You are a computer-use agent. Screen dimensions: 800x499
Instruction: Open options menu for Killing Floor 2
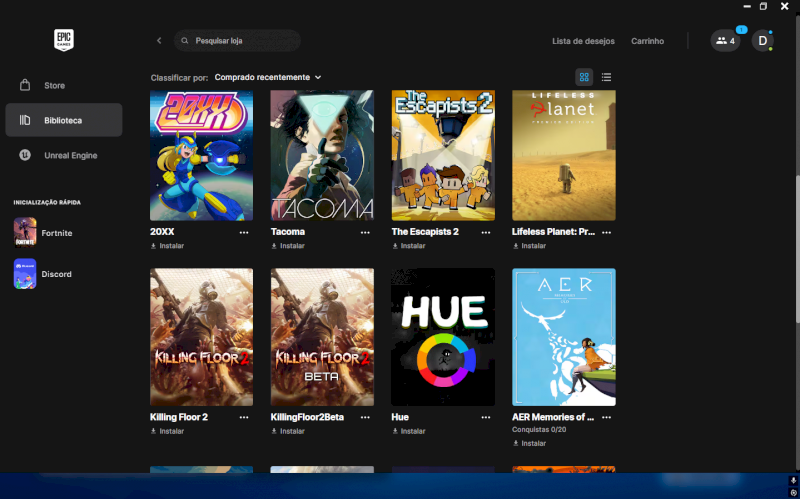(x=244, y=417)
